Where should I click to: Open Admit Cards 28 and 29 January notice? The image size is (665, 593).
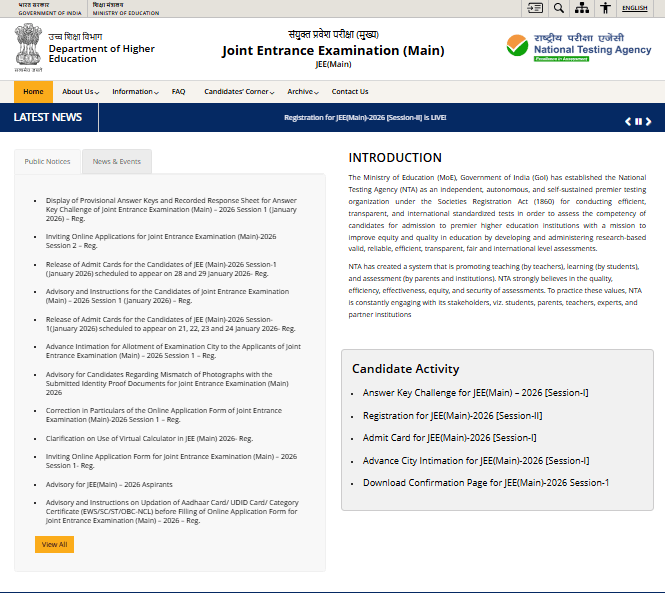161,269
